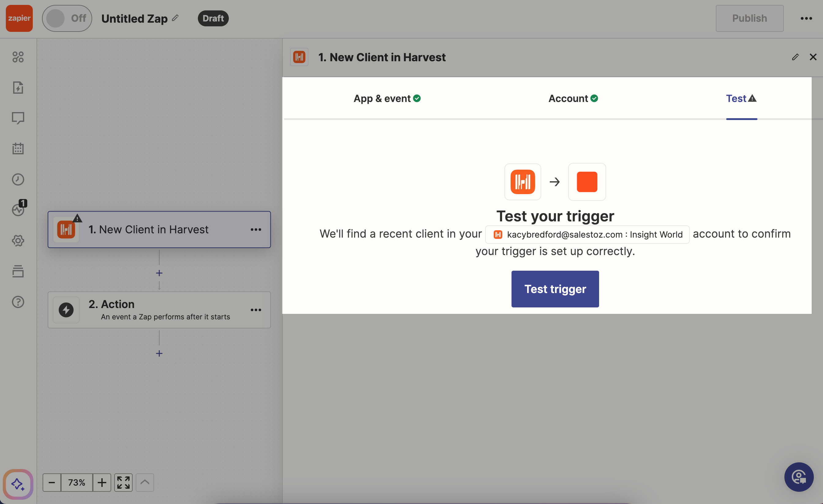The height and width of the screenshot is (504, 823).
Task: Click the kacybredford@salestoz.com account chip
Action: coord(587,235)
